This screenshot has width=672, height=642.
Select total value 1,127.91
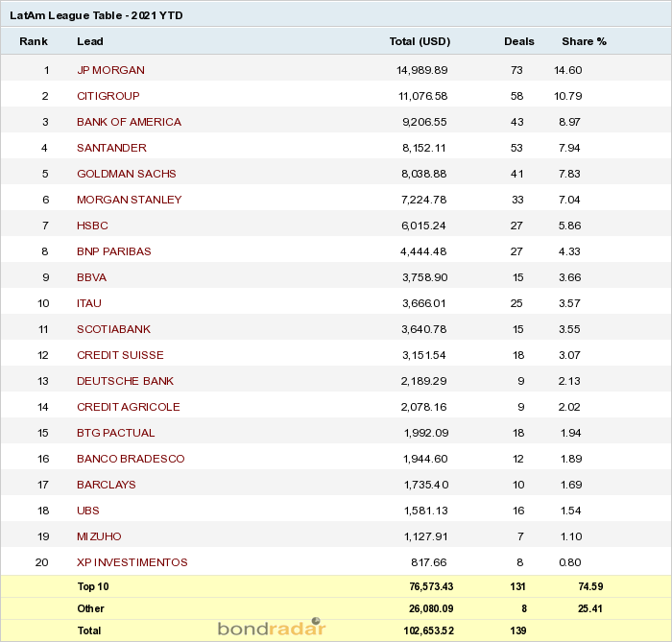pos(426,536)
